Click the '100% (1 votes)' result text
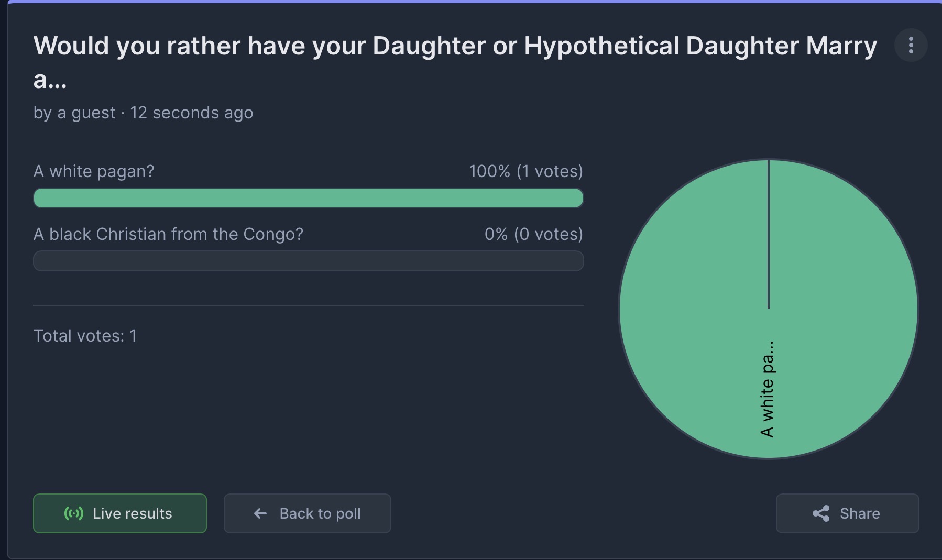Viewport: 942px width, 560px height. click(x=526, y=171)
